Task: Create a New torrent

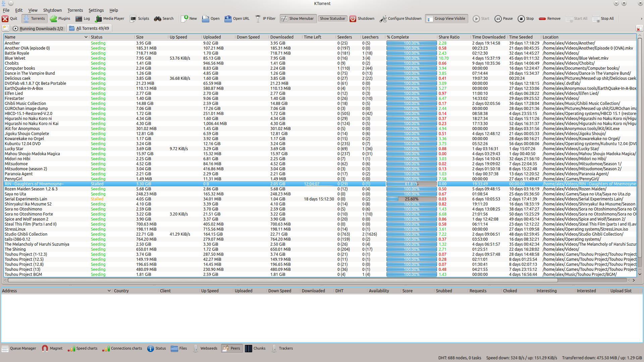Action: tap(189, 19)
